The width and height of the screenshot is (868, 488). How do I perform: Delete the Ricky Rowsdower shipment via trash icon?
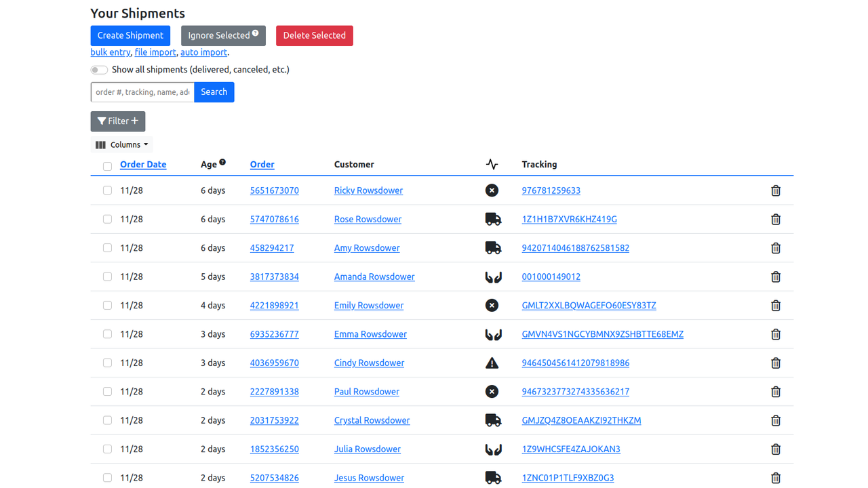click(776, 190)
